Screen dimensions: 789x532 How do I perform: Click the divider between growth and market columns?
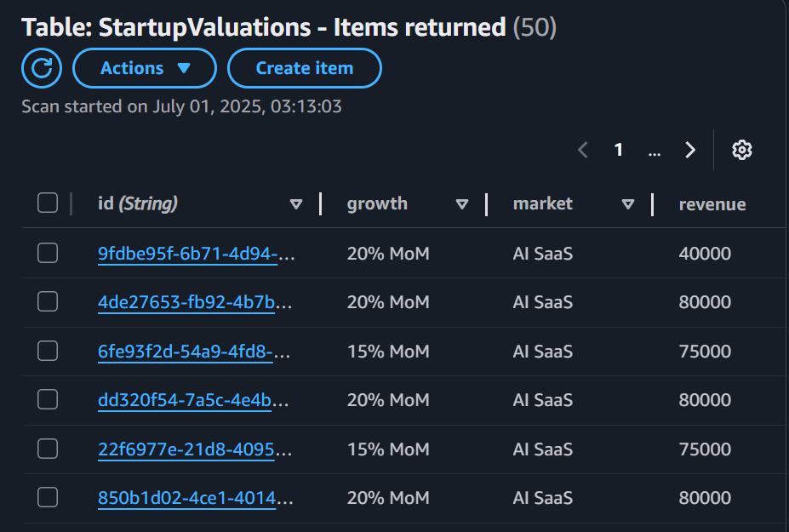[x=486, y=204]
